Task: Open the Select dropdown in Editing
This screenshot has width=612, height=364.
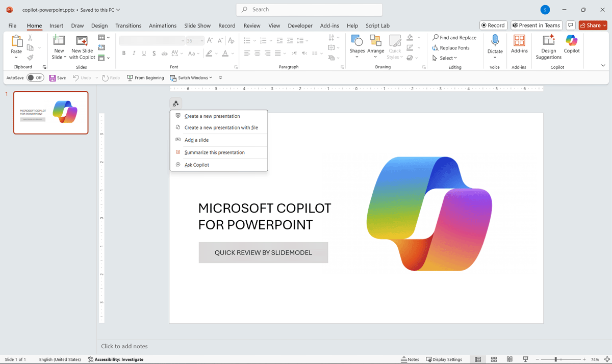Action: (445, 58)
